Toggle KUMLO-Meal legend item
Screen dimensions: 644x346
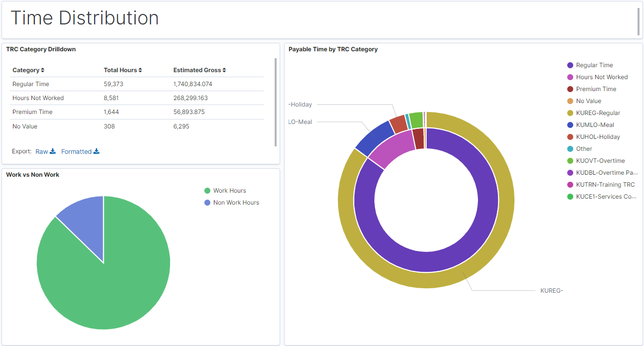(591, 125)
